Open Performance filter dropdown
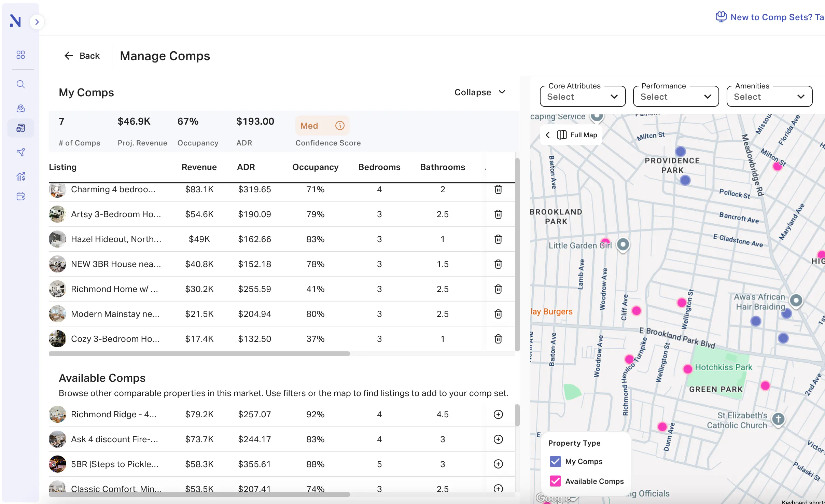This screenshot has width=825, height=504. 676,97
